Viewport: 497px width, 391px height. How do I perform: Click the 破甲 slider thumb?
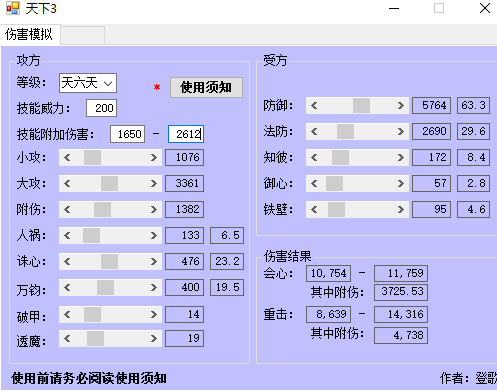pyautogui.click(x=92, y=314)
